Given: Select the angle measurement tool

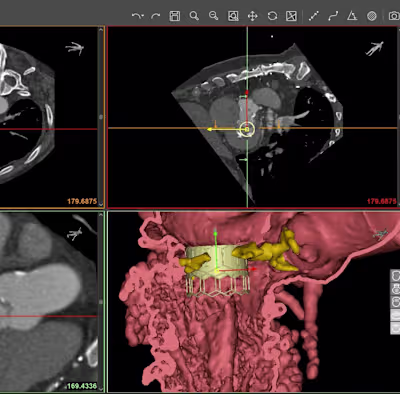Looking at the screenshot, I should coord(352,16).
